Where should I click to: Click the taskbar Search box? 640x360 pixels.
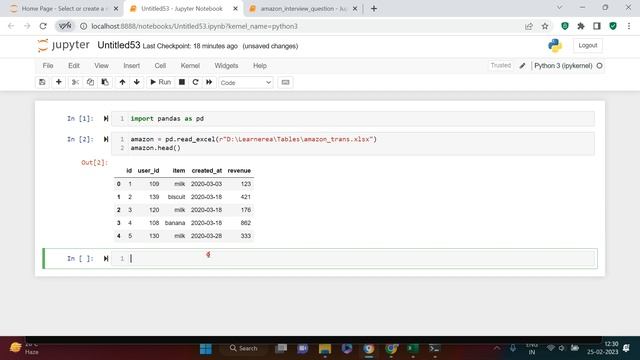pyautogui.click(x=244, y=348)
